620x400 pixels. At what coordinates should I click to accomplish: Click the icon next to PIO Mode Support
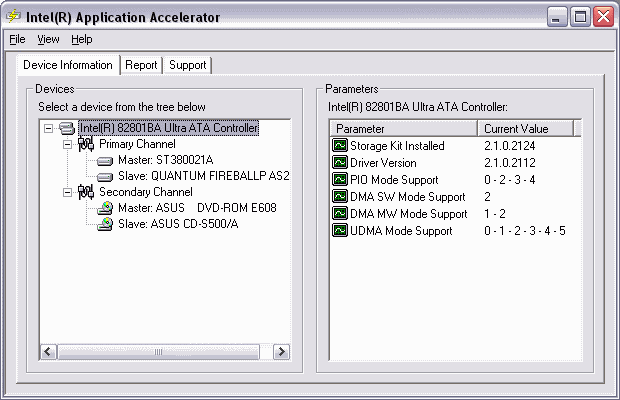[x=340, y=179]
